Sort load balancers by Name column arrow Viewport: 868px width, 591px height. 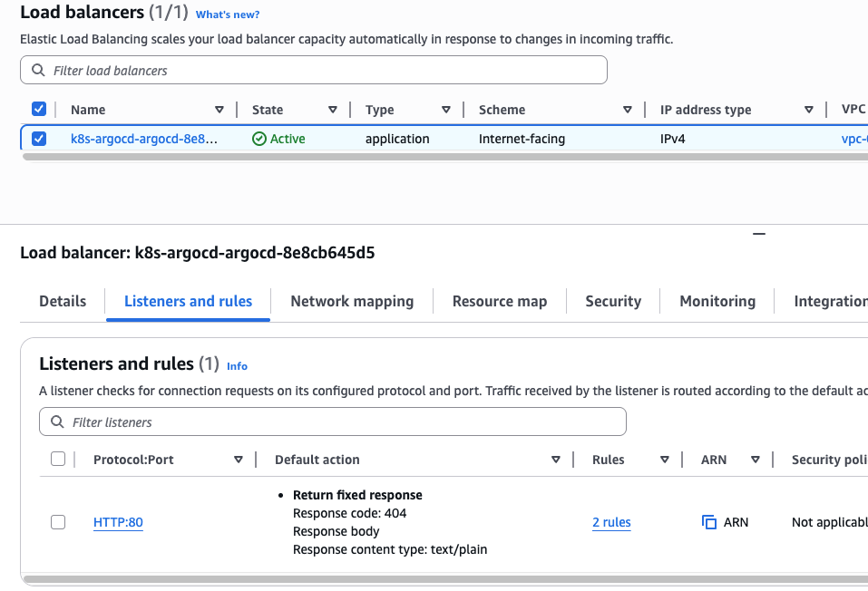(x=219, y=110)
